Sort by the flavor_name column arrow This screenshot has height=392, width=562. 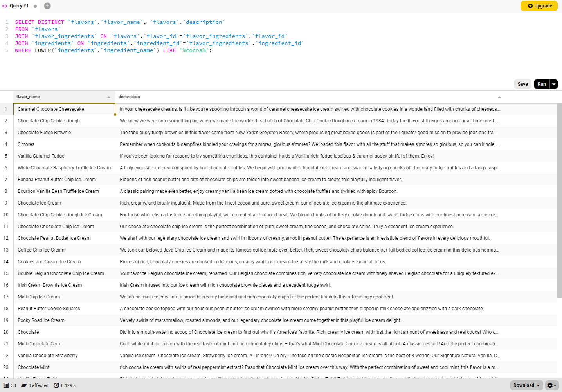[109, 97]
